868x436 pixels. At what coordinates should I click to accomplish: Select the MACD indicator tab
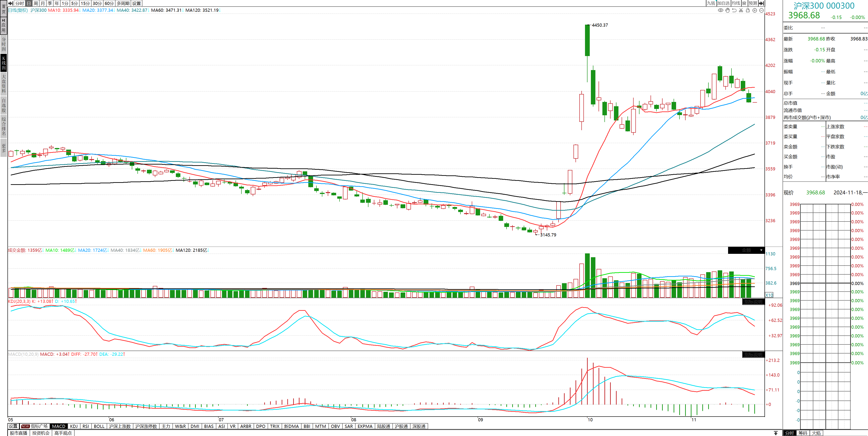59,426
